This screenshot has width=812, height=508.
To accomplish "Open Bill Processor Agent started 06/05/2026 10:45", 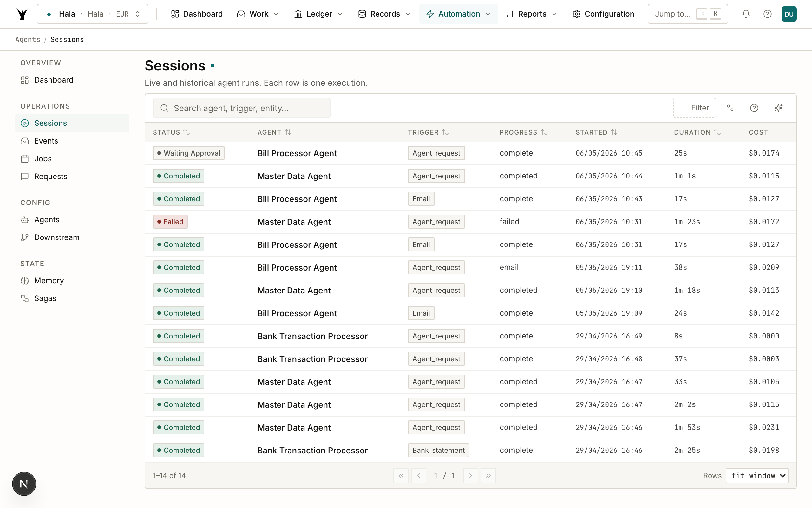I will tap(470, 153).
